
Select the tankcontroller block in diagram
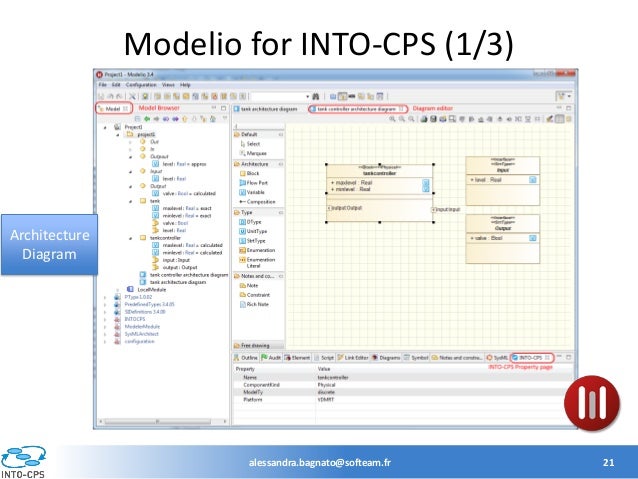[380, 193]
